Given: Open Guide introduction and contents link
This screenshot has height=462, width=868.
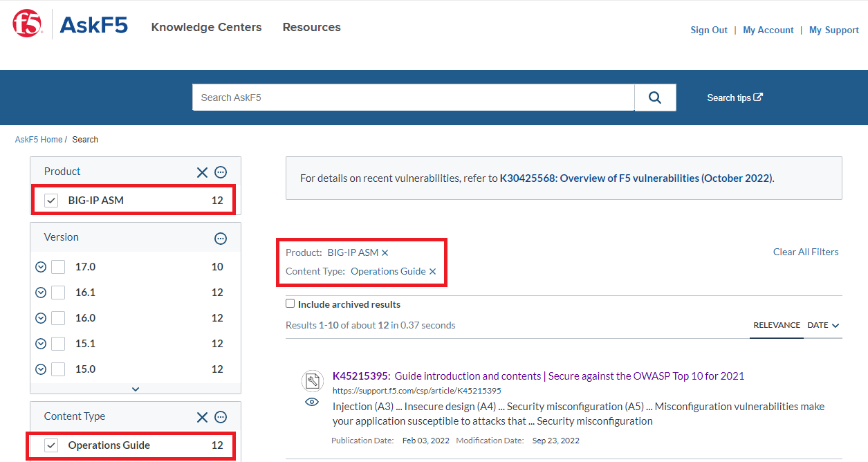Looking at the screenshot, I should pyautogui.click(x=468, y=376).
